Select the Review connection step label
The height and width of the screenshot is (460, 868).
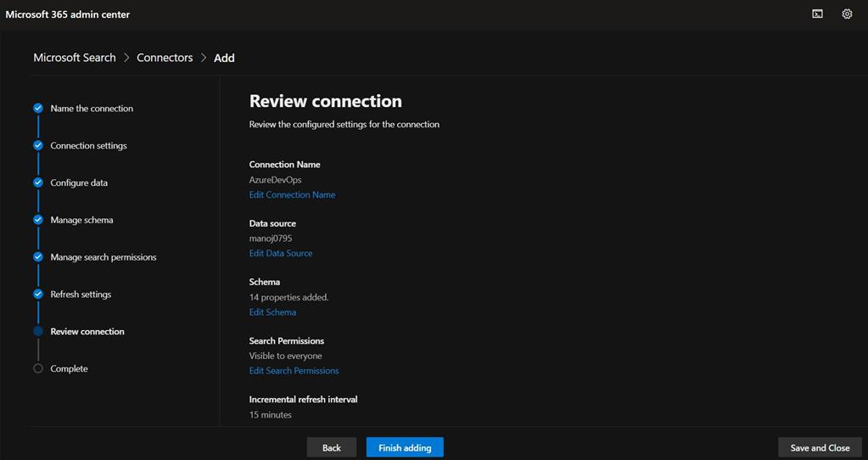pyautogui.click(x=87, y=331)
